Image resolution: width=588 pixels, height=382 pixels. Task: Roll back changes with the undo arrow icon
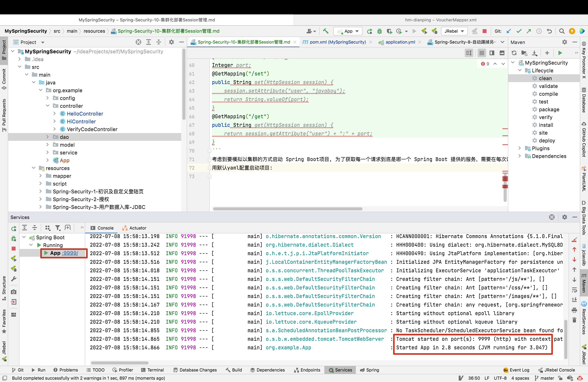pyautogui.click(x=549, y=31)
